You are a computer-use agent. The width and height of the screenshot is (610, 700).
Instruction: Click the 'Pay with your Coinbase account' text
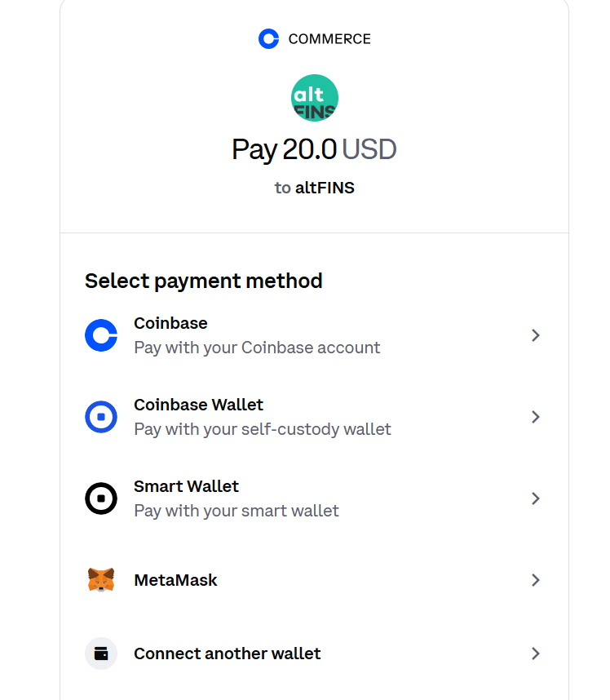(257, 348)
